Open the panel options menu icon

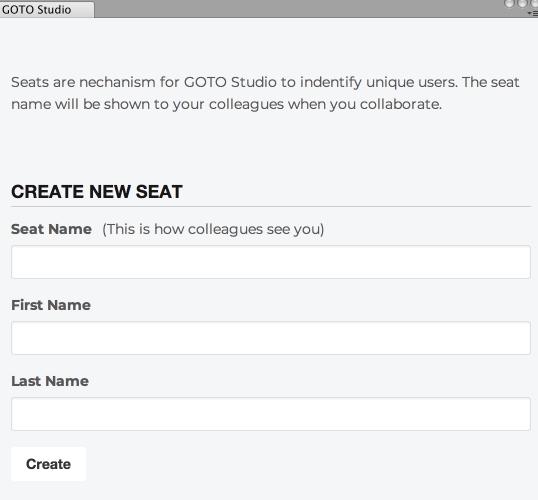click(x=534, y=13)
